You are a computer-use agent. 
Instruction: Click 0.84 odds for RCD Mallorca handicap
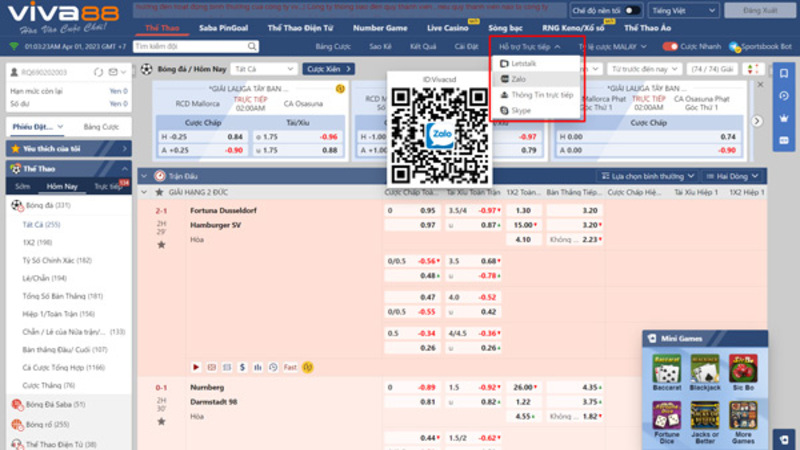coord(235,137)
